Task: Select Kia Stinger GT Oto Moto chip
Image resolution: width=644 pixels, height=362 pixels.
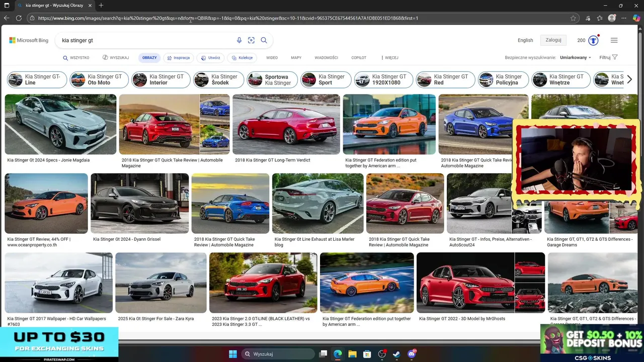Action: click(x=99, y=79)
